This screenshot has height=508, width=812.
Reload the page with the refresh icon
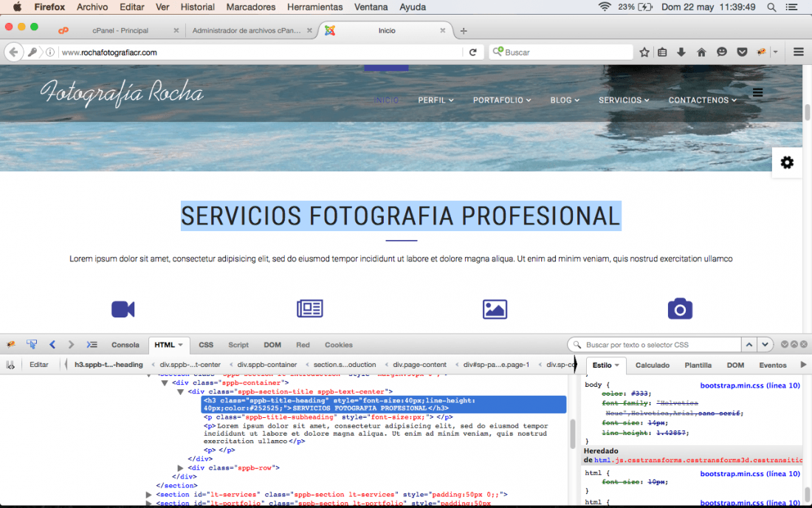coord(472,52)
